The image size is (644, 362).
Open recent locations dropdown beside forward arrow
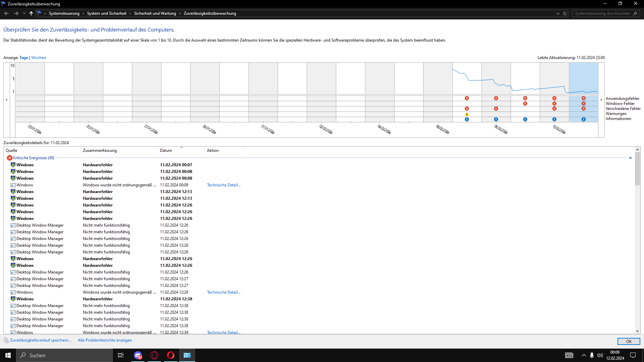coord(24,13)
